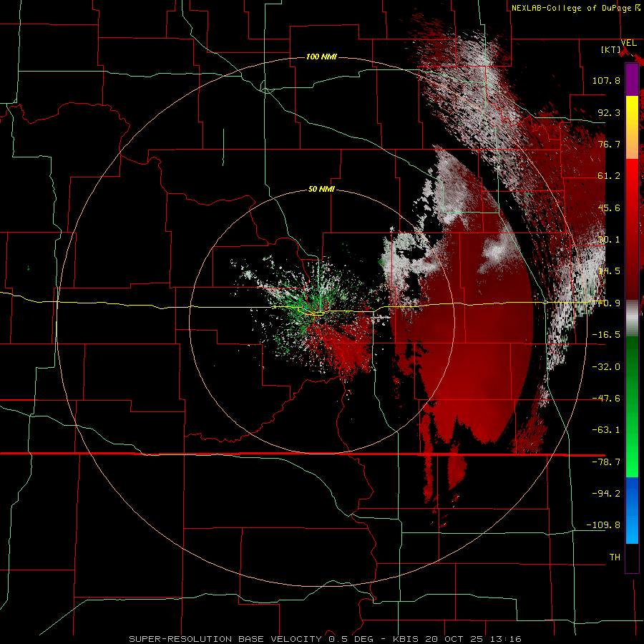Click the 61.2 legend value
644x644 pixels.
click(x=609, y=176)
